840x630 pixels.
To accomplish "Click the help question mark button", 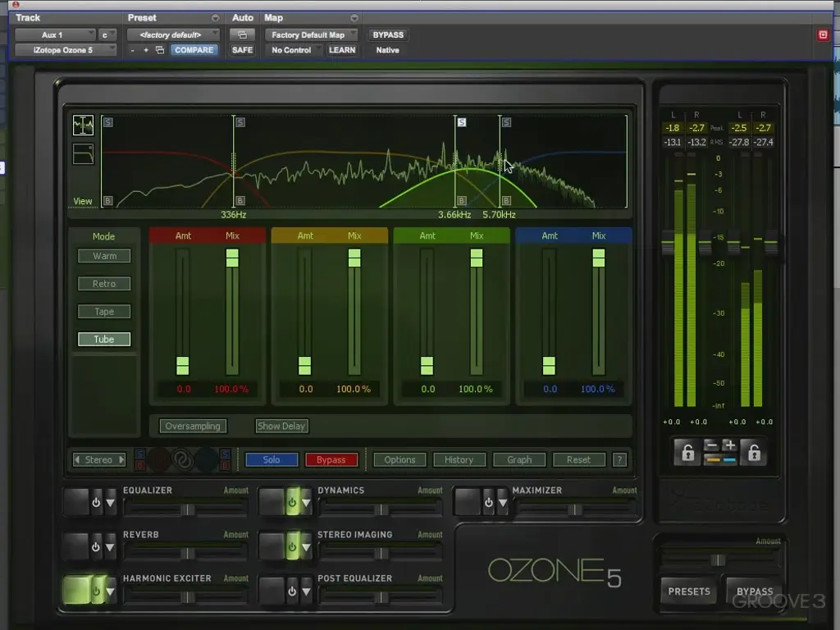I will point(619,459).
